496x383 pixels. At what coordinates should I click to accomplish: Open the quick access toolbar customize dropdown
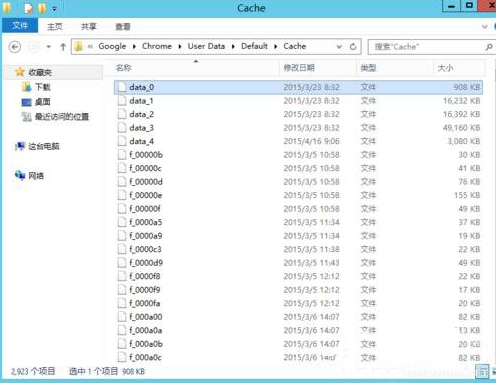pos(54,9)
